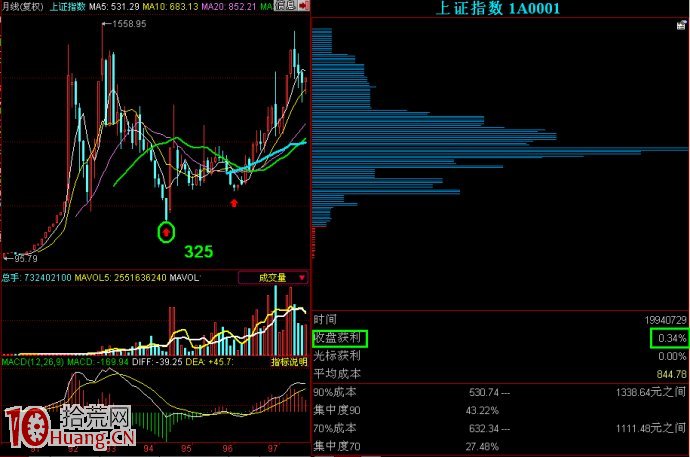Click the 收盘获利 label

point(338,338)
